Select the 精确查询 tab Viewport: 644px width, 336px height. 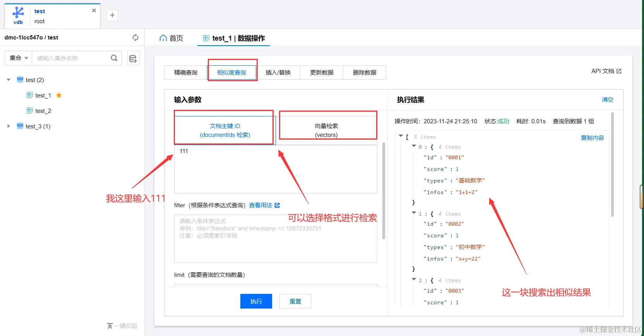point(186,72)
